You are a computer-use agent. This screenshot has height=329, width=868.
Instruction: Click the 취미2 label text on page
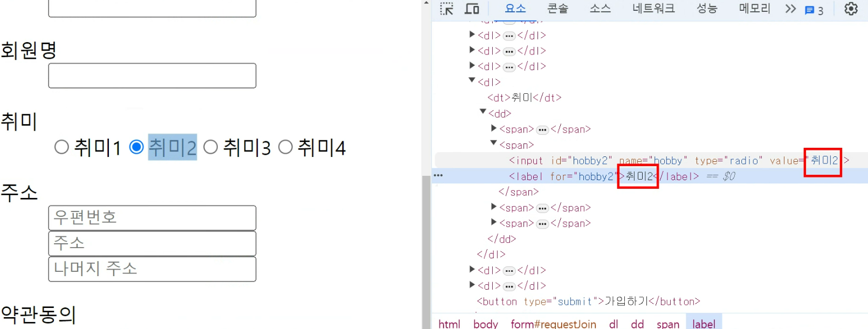tap(173, 147)
